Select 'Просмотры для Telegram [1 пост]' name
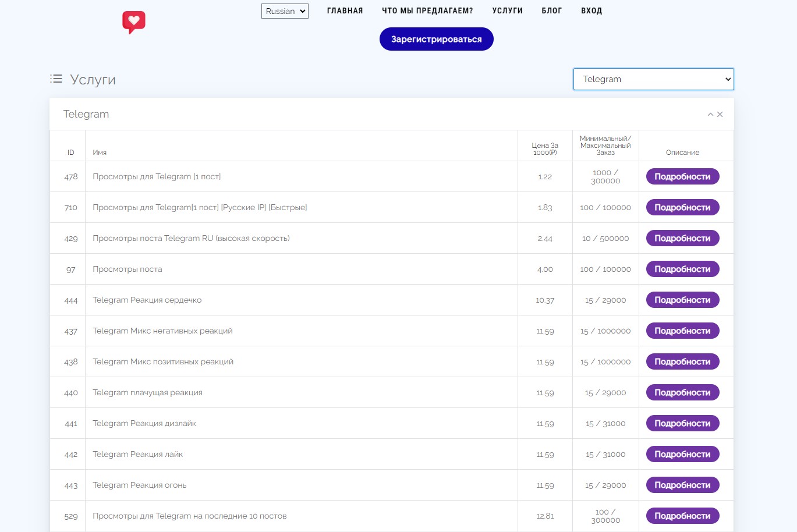The image size is (797, 532). [x=157, y=176]
